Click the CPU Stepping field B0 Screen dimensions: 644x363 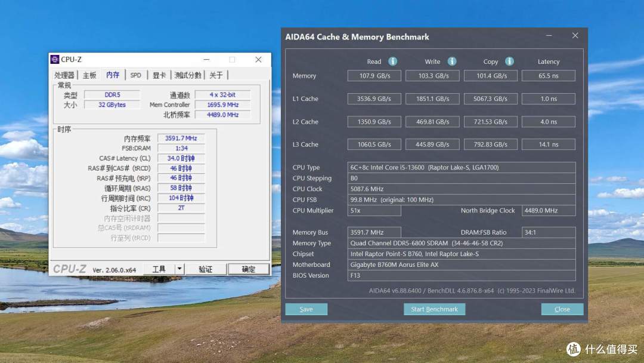pos(462,178)
